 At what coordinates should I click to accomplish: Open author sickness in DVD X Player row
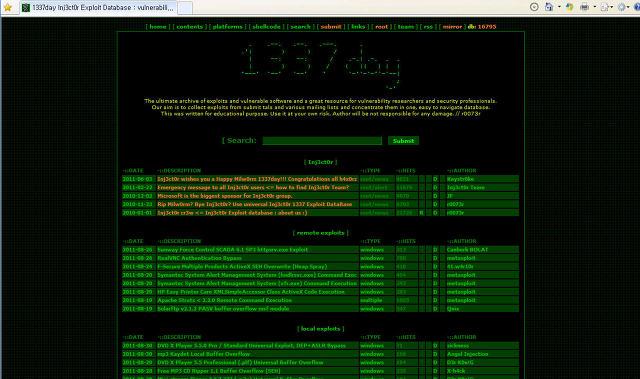(x=458, y=346)
